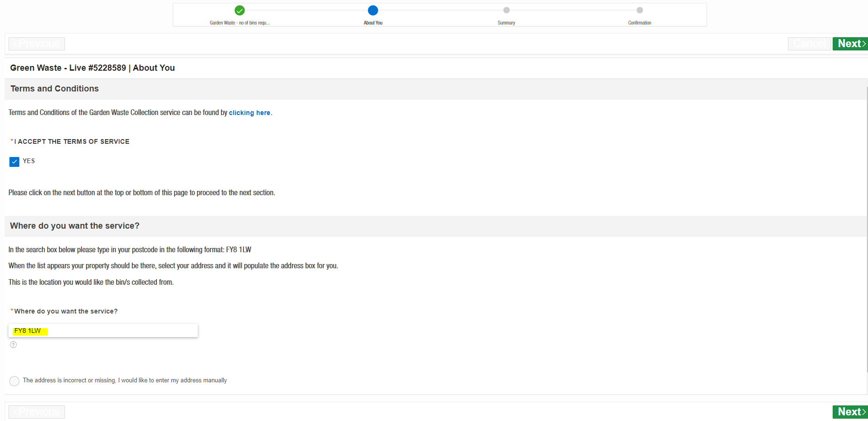Click the completed Garden Waste step checkmark

pos(240,10)
